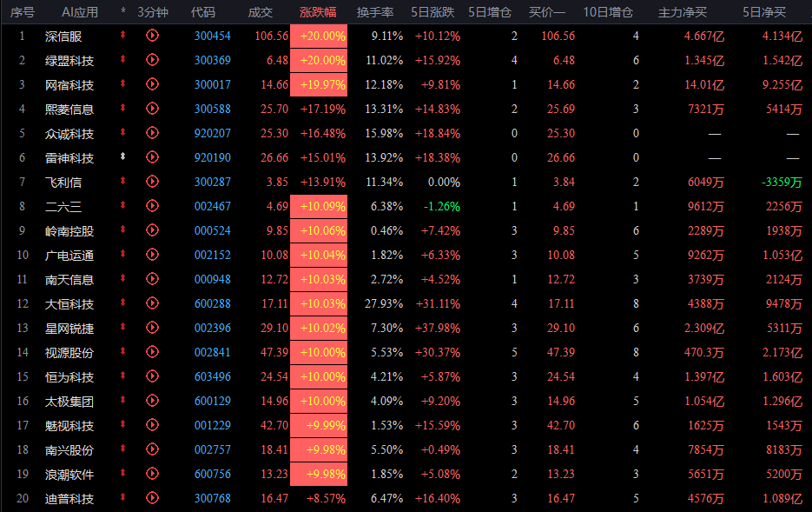Image resolution: width=812 pixels, height=512 pixels.
Task: Click the play circle icon beside 大恒科技
Action: point(152,303)
